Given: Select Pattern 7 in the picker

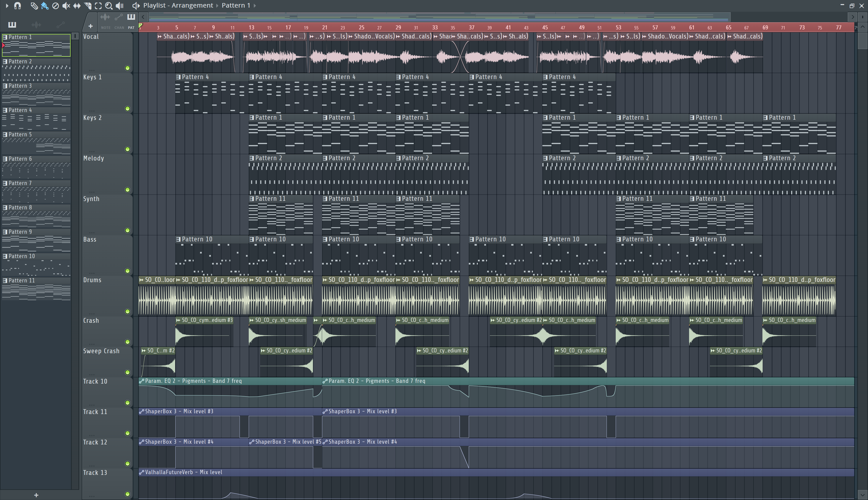Looking at the screenshot, I should pyautogui.click(x=36, y=191).
